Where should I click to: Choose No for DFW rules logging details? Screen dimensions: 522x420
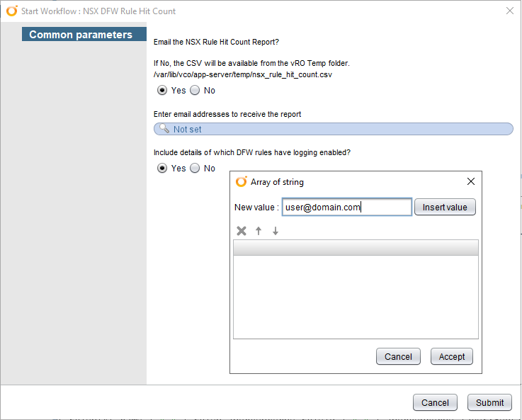coord(195,168)
